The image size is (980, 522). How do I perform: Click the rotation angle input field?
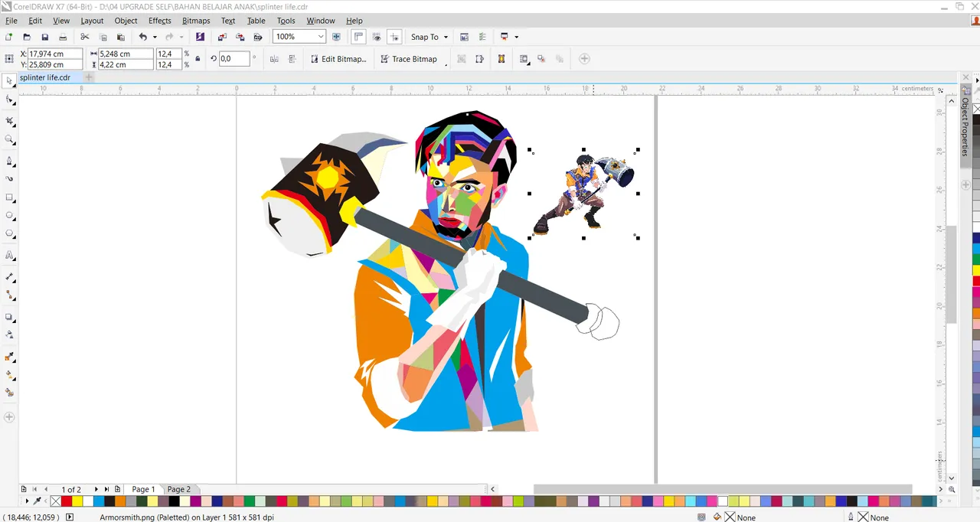coord(234,59)
